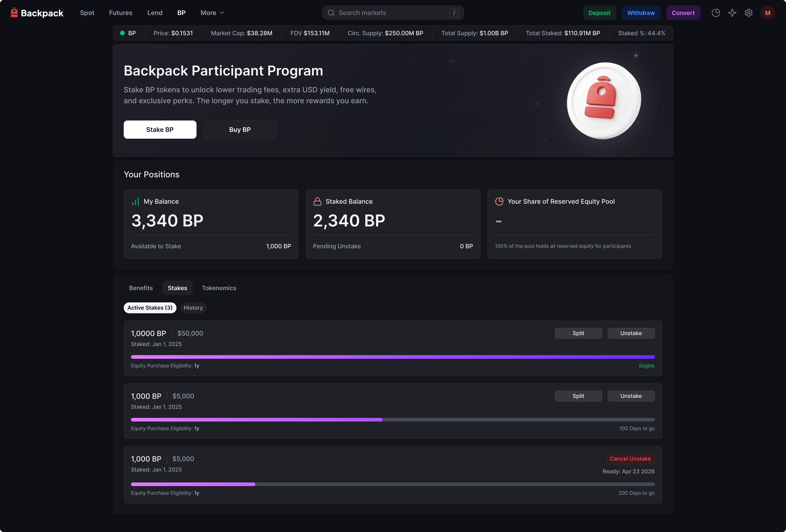Click the Backpack logo
This screenshot has width=786, height=532.
point(37,13)
